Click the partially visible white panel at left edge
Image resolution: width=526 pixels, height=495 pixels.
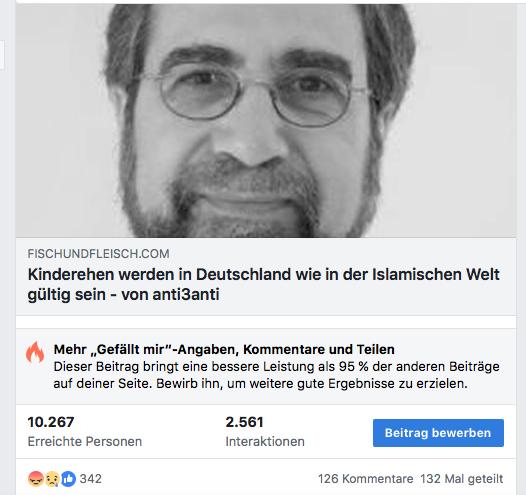(x=2, y=55)
